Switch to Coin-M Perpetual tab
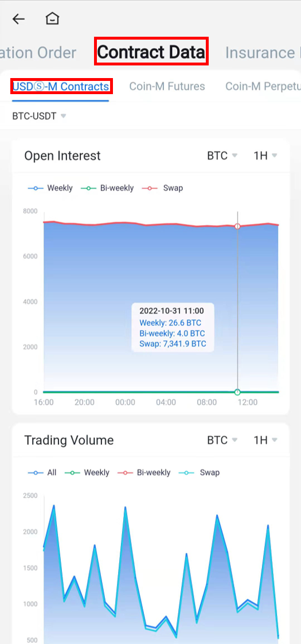Viewport: 301px width, 644px height. (x=263, y=86)
